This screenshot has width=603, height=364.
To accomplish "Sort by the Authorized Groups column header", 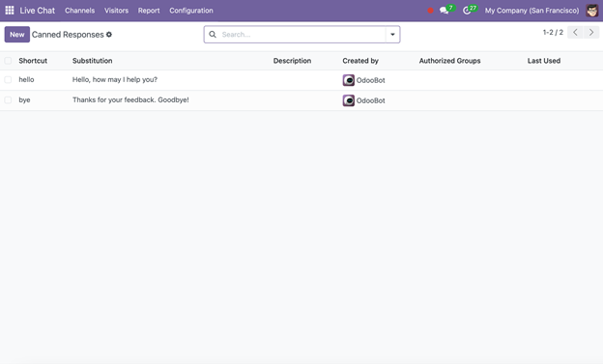I will [449, 61].
